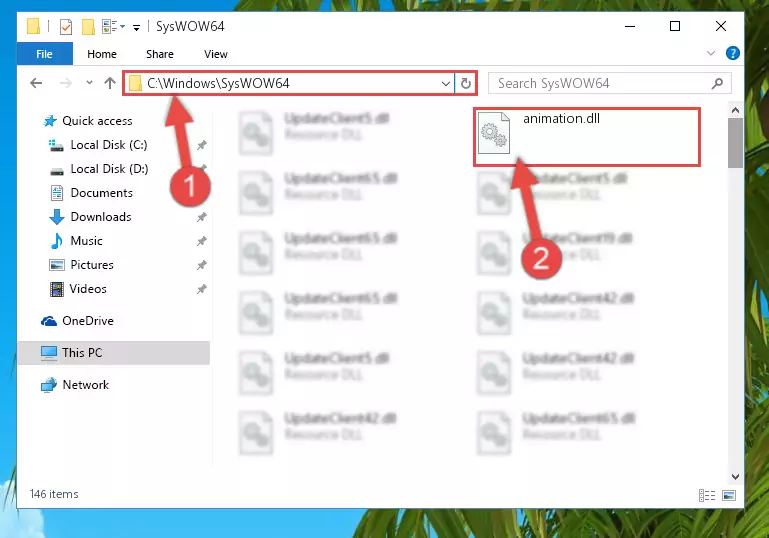Open the blue Help question mark icon
Image resolution: width=769 pixels, height=538 pixels.
tap(732, 53)
